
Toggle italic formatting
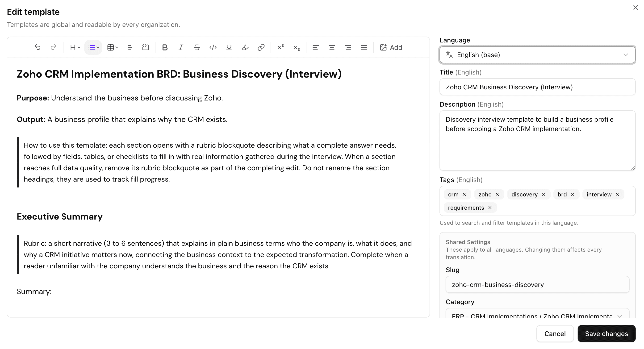(x=181, y=47)
